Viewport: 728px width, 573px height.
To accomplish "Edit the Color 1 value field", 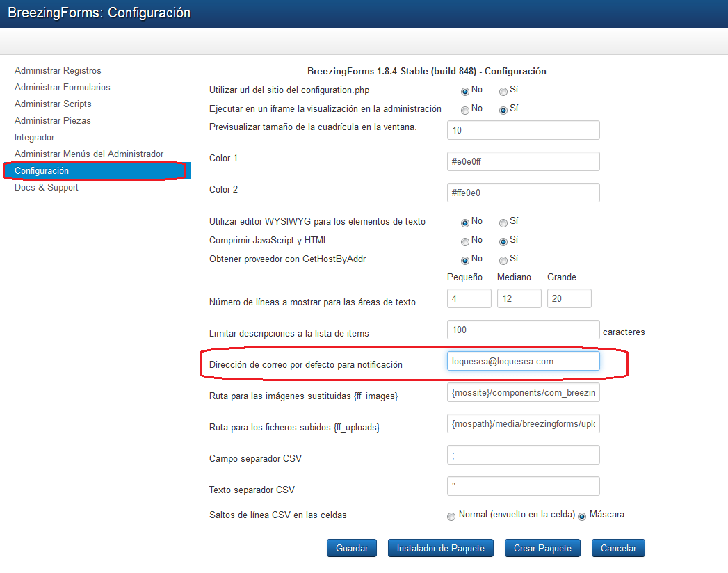I will click(524, 161).
